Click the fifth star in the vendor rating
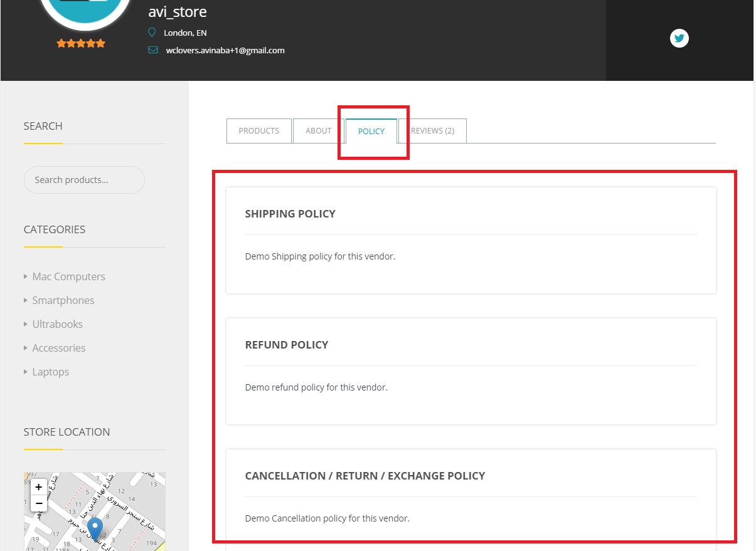The width and height of the screenshot is (756, 551). tap(100, 43)
